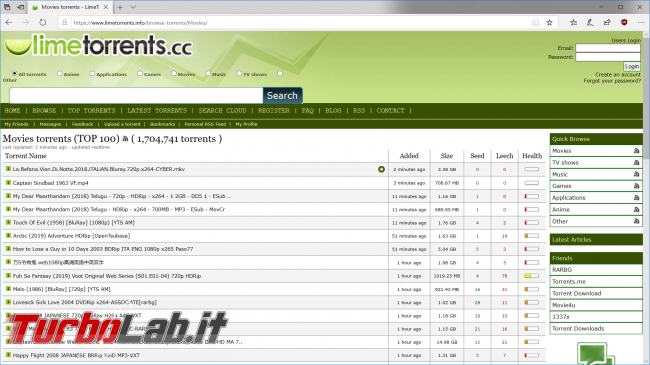Click the Search button

282,95
